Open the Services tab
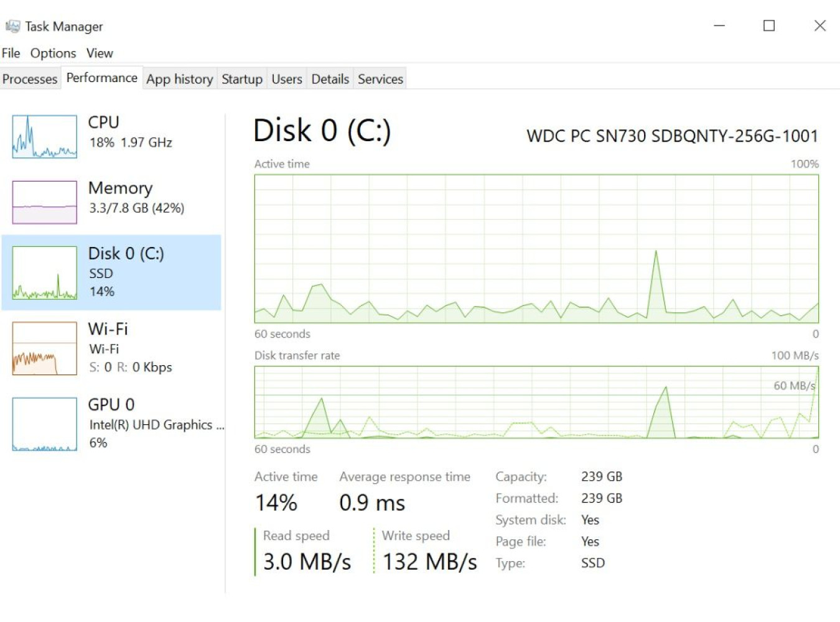 [380, 79]
